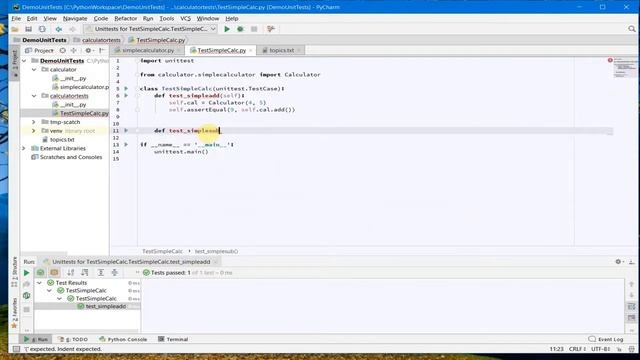The height and width of the screenshot is (360, 640).
Task: Open Run panel settings gear
Action: click(x=618, y=262)
